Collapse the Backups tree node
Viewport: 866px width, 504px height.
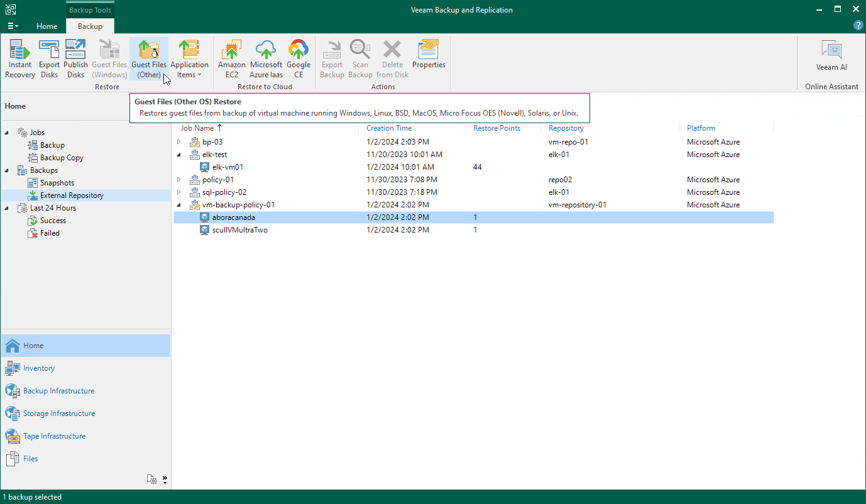pos(8,170)
